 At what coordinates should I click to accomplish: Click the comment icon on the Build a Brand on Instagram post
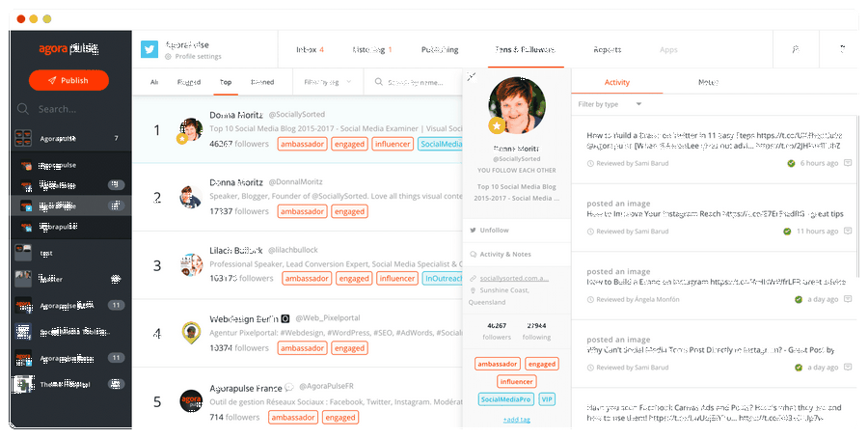point(848,299)
